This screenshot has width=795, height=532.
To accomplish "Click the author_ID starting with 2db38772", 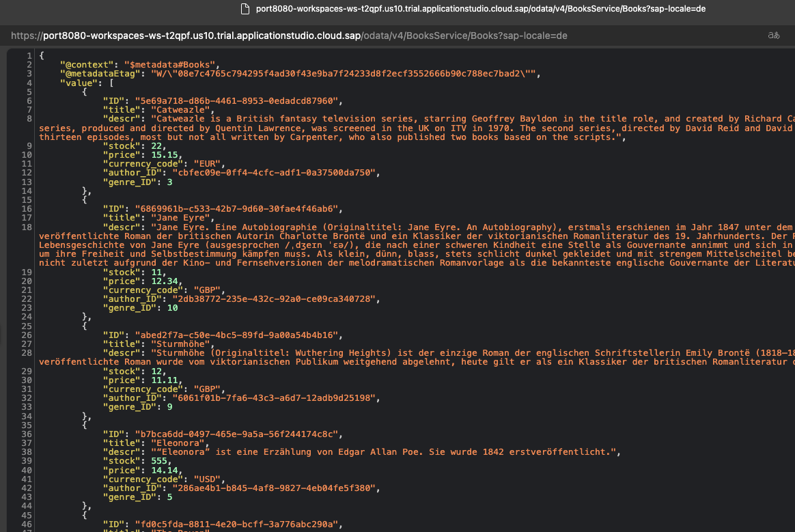I will [x=273, y=299].
